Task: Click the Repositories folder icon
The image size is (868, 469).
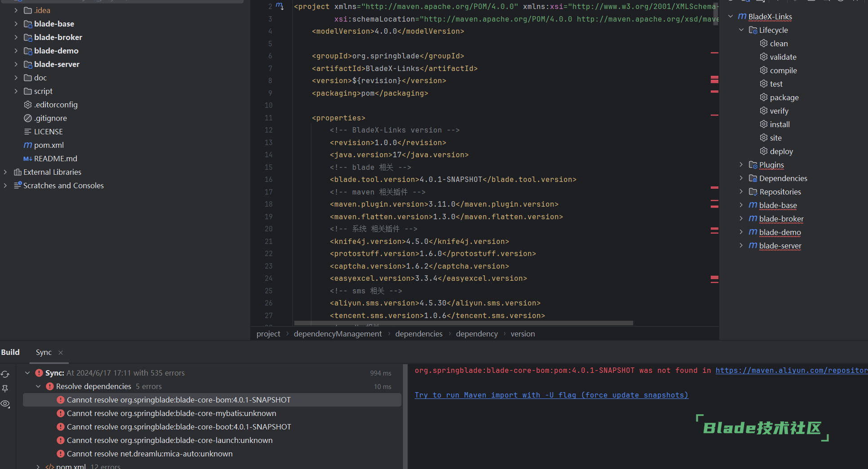Action: [x=753, y=192]
